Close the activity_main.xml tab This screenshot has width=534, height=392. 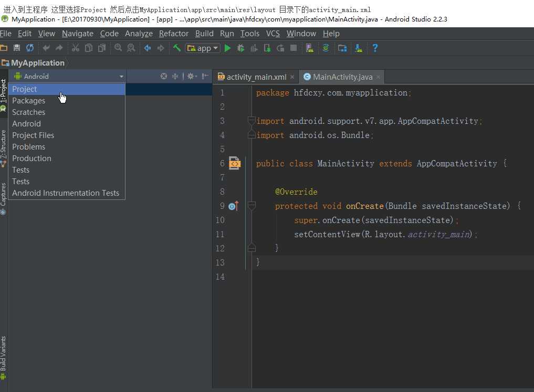pos(292,77)
